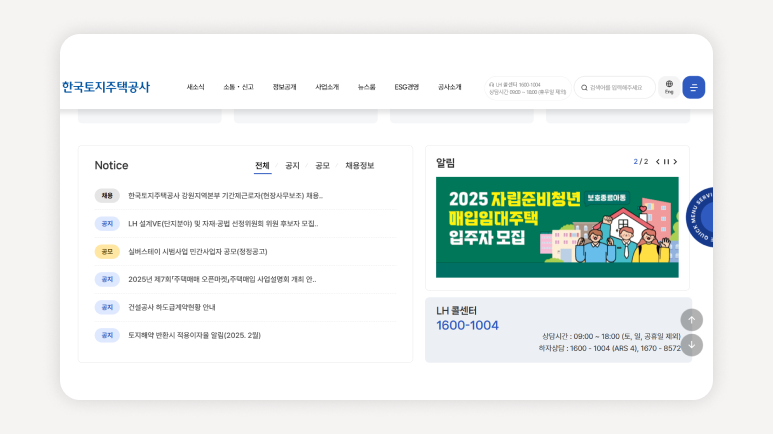Open the 주택매매 오픈마켓 사업설명회 notice
Viewport: 773px width, 434px height.
[222, 280]
